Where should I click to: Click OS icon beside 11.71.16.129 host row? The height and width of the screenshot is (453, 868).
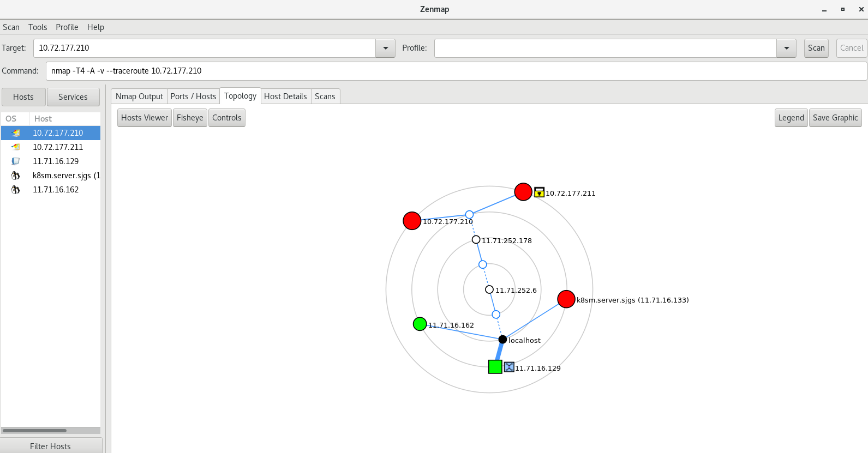(16, 161)
